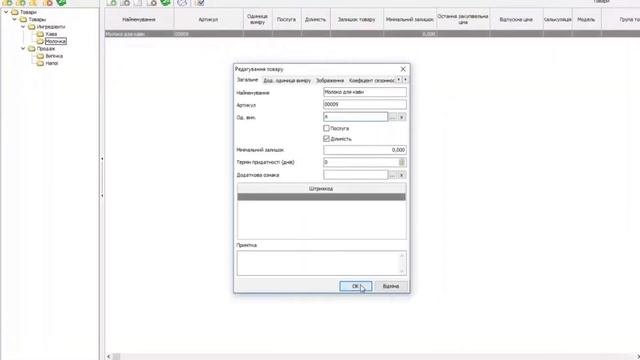The width and height of the screenshot is (640, 360).
Task: Enable the Послуга checkbox in dialog
Action: (x=326, y=128)
